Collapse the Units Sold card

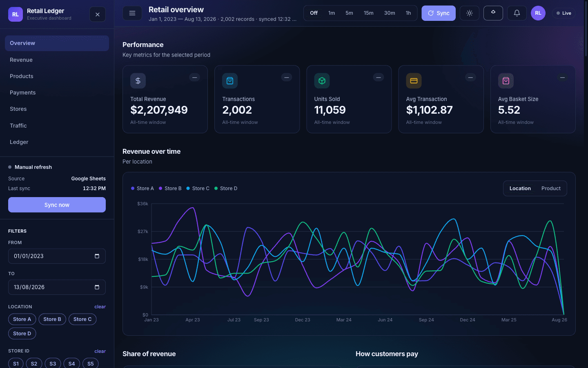[379, 77]
